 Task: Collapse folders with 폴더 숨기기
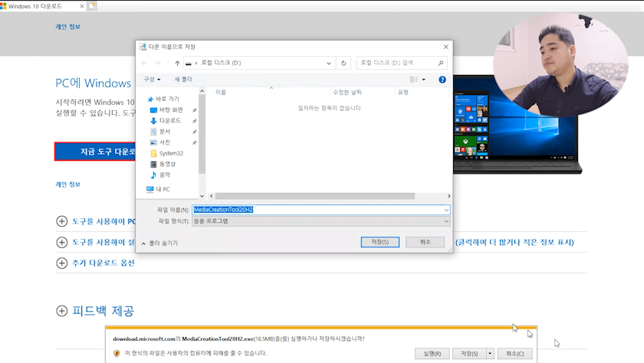159,244
